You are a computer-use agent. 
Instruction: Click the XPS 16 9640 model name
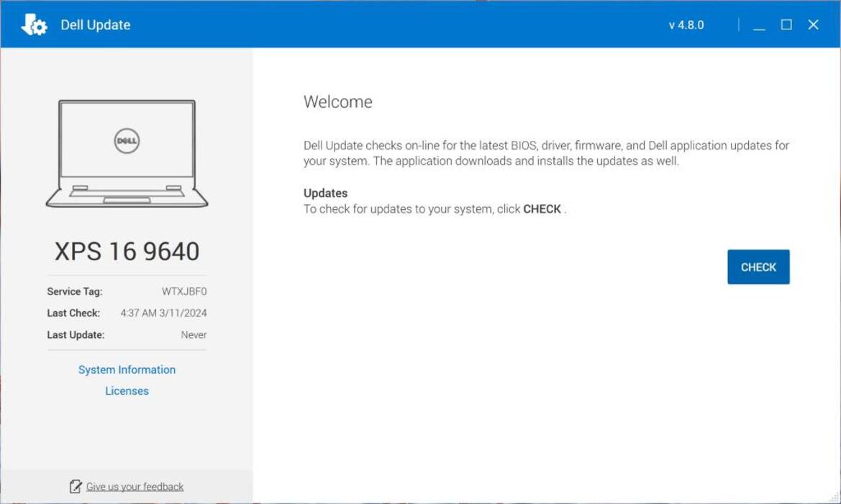(127, 252)
